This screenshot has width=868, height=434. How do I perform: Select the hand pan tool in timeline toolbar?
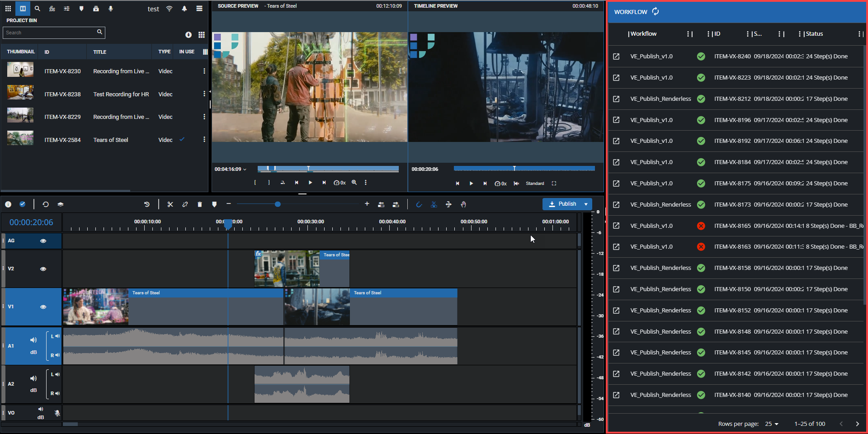click(464, 204)
